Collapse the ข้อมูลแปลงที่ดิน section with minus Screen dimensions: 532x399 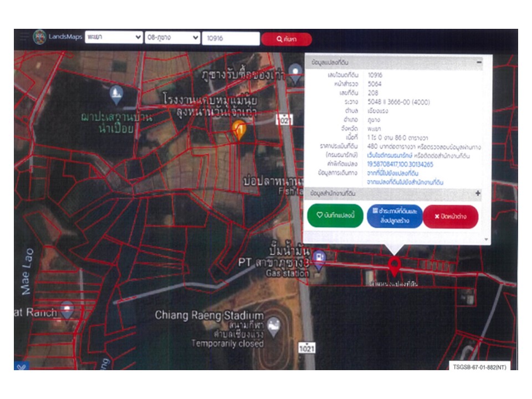point(479,63)
